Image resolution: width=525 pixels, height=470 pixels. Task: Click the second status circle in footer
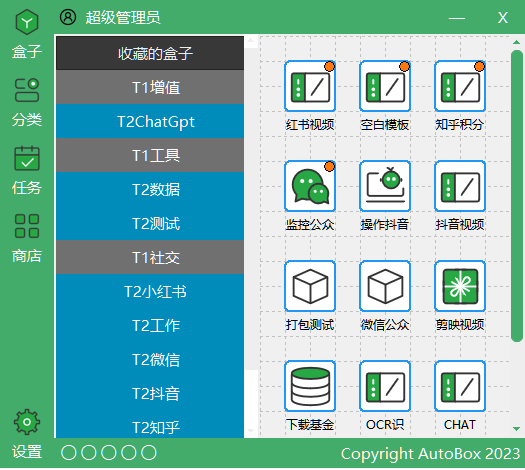pos(89,453)
